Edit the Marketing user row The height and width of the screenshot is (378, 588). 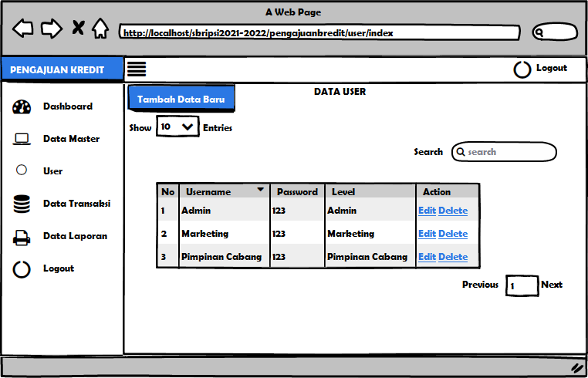(x=427, y=234)
